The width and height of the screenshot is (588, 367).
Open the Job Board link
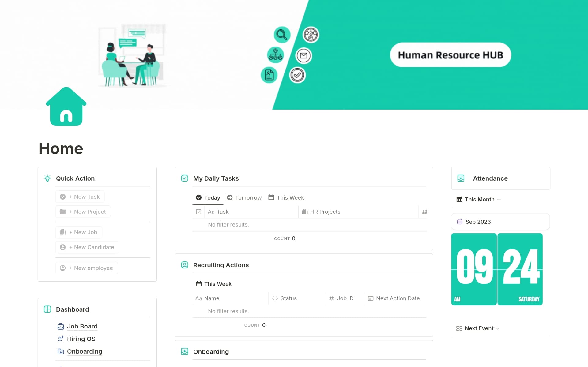82,327
